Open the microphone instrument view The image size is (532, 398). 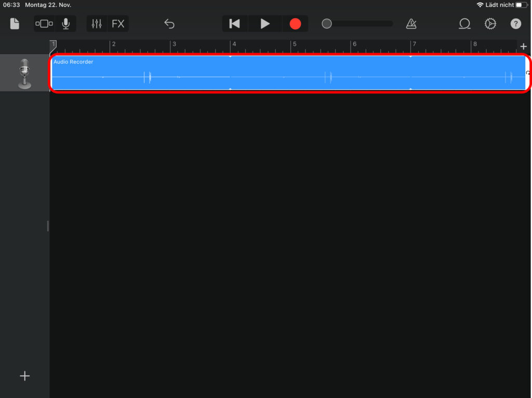pos(66,23)
